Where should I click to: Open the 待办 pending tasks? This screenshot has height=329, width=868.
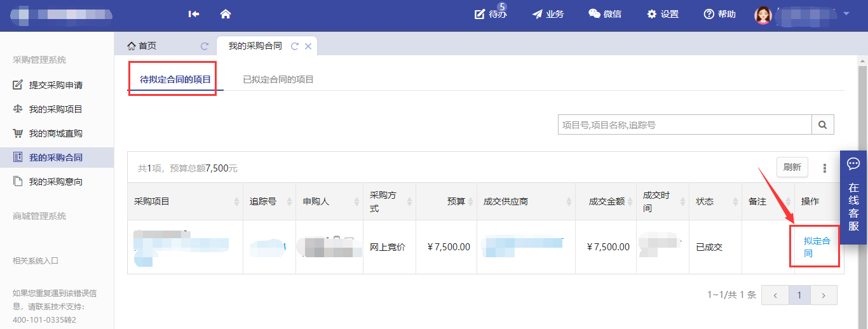click(x=491, y=14)
